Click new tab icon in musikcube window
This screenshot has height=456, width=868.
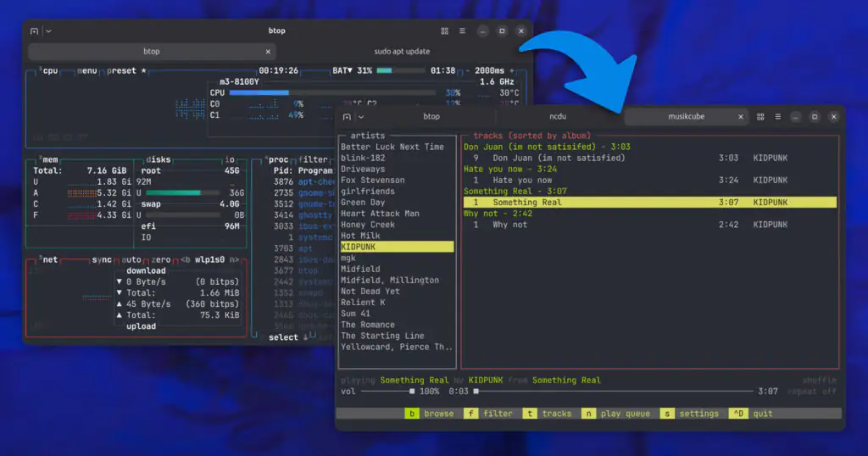pos(346,116)
